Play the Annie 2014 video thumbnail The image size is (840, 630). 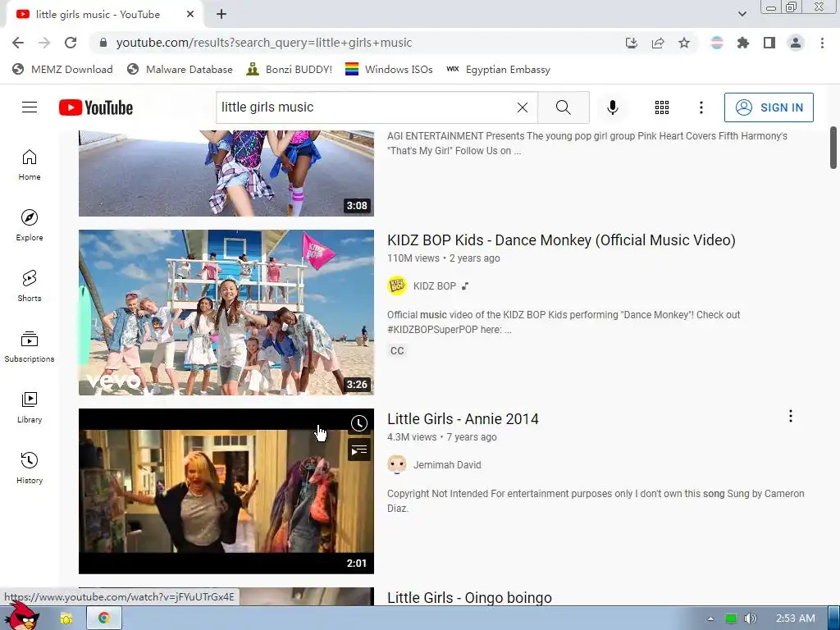click(x=226, y=491)
